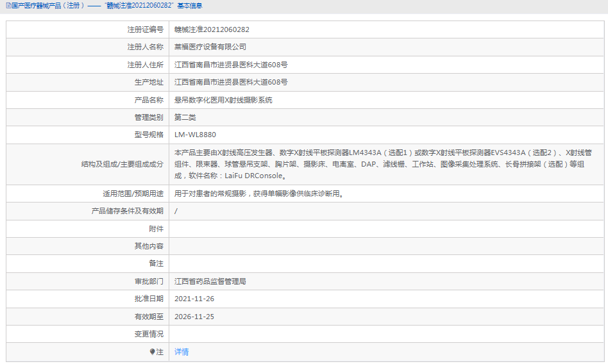Open the 详情 details link
The width and height of the screenshot is (608, 364).
pos(182,352)
